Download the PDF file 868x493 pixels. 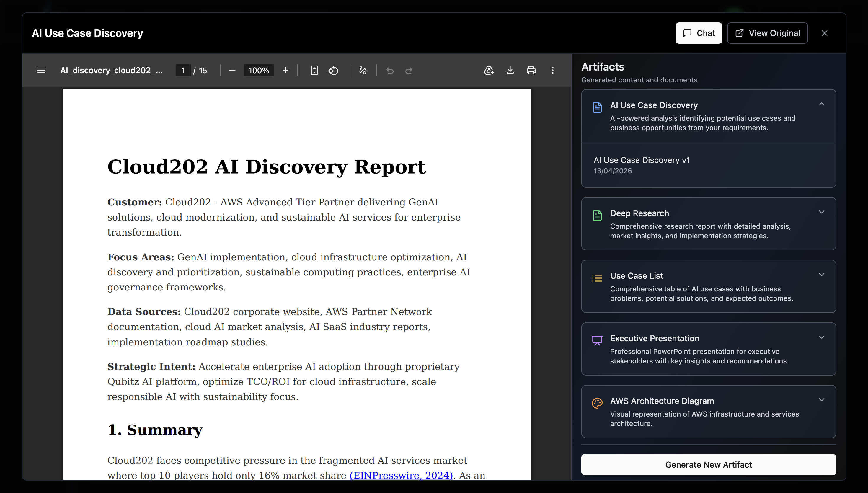point(510,71)
